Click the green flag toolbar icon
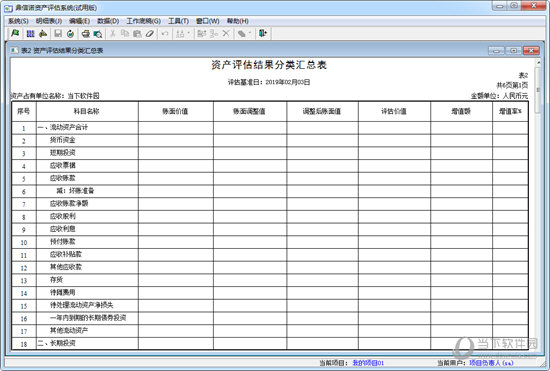 coord(15,34)
